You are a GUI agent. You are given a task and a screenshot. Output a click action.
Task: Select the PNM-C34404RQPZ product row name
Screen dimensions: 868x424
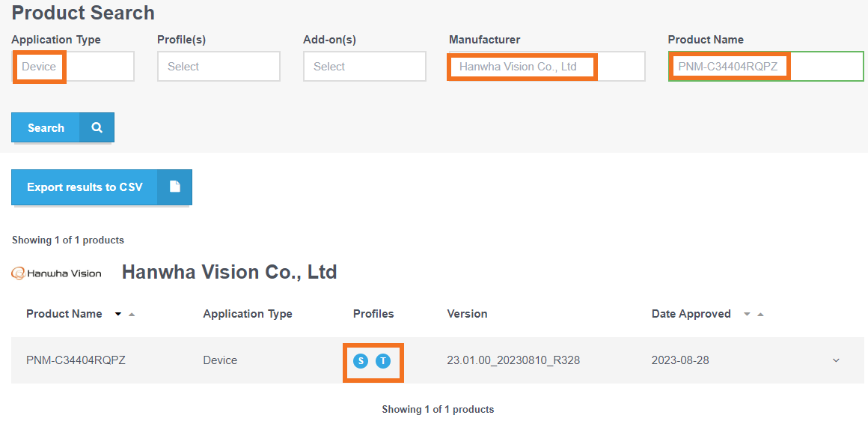pos(76,360)
